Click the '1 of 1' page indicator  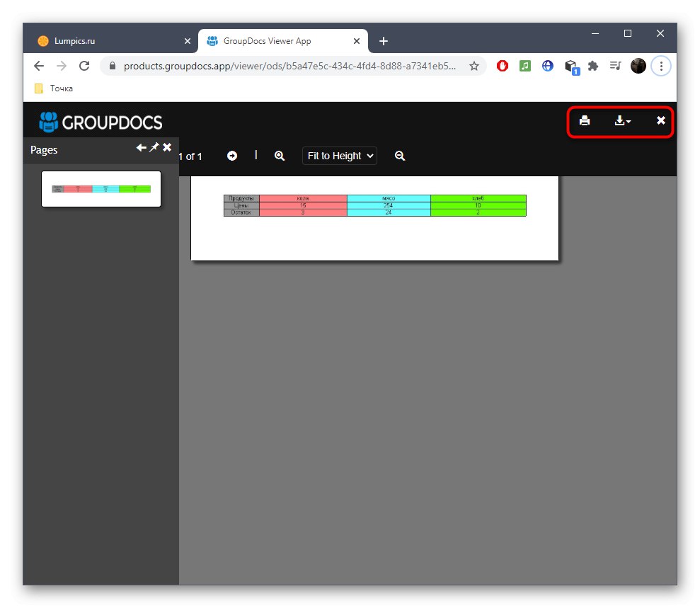(190, 156)
